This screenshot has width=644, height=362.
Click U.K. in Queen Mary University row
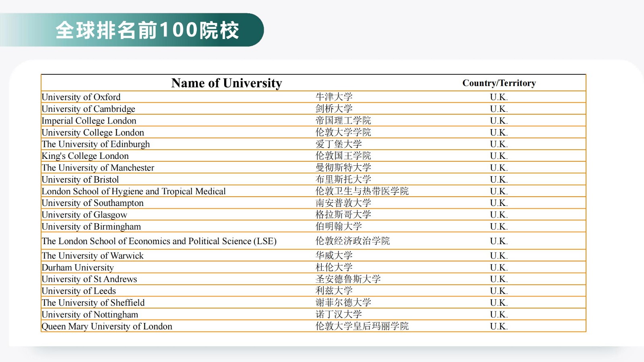pyautogui.click(x=499, y=326)
